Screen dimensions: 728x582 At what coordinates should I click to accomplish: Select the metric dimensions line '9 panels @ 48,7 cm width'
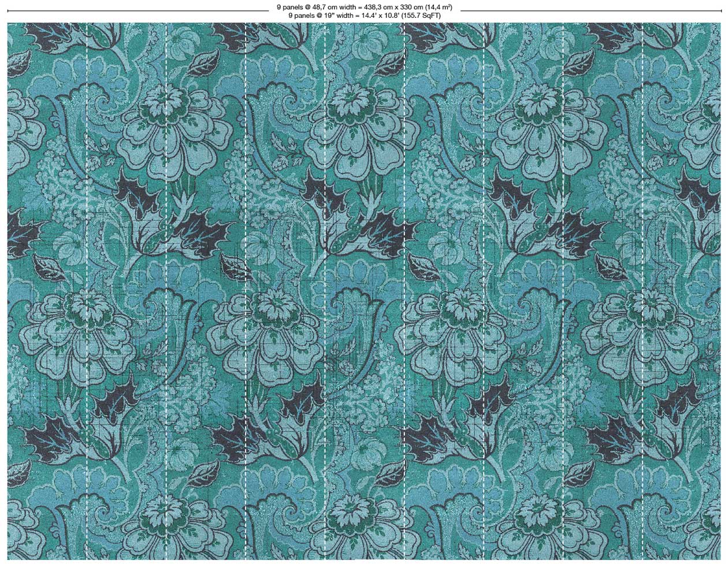pos(364,7)
